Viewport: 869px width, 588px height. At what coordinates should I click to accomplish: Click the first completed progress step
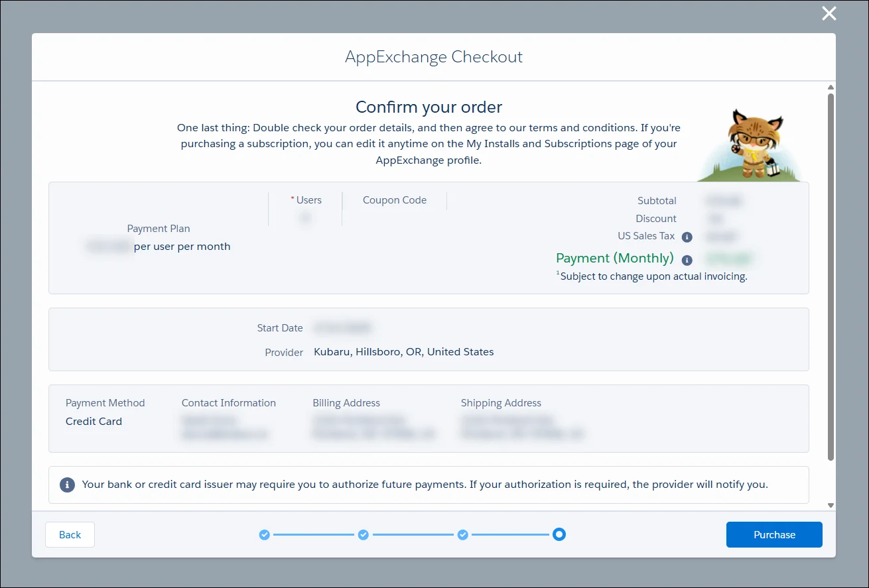264,534
